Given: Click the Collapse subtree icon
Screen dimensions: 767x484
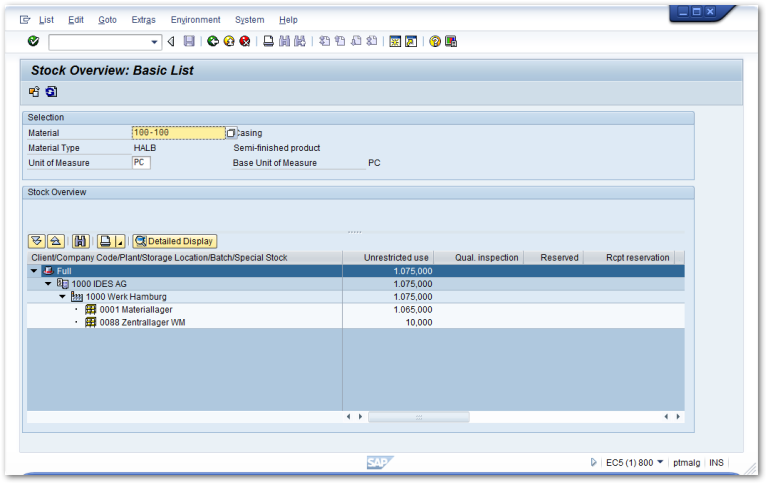Looking at the screenshot, I should (56, 241).
